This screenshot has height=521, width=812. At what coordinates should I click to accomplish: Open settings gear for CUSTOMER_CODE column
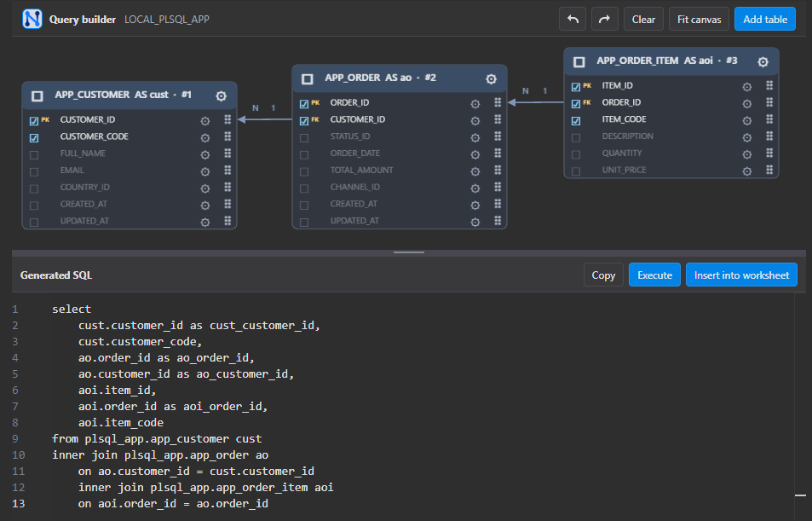[x=205, y=138]
